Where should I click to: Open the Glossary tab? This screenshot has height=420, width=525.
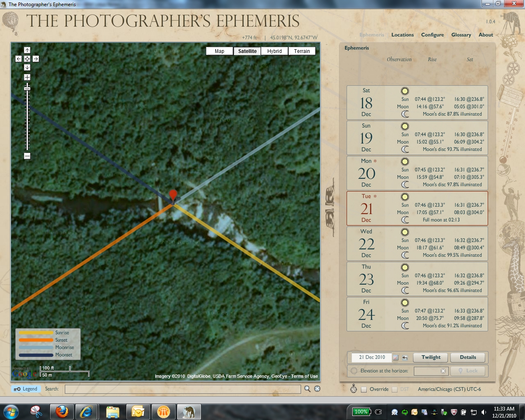461,35
